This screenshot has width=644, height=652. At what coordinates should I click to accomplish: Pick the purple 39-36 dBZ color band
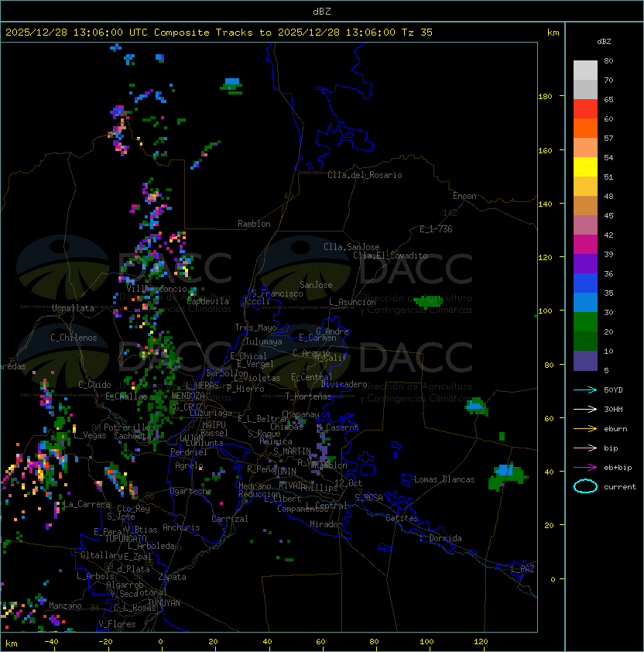click(x=585, y=264)
